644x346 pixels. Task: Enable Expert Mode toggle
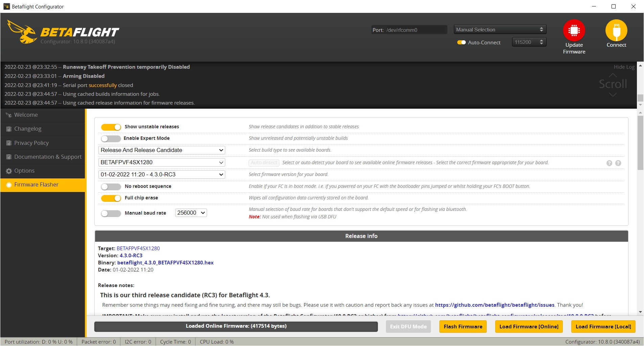[111, 138]
